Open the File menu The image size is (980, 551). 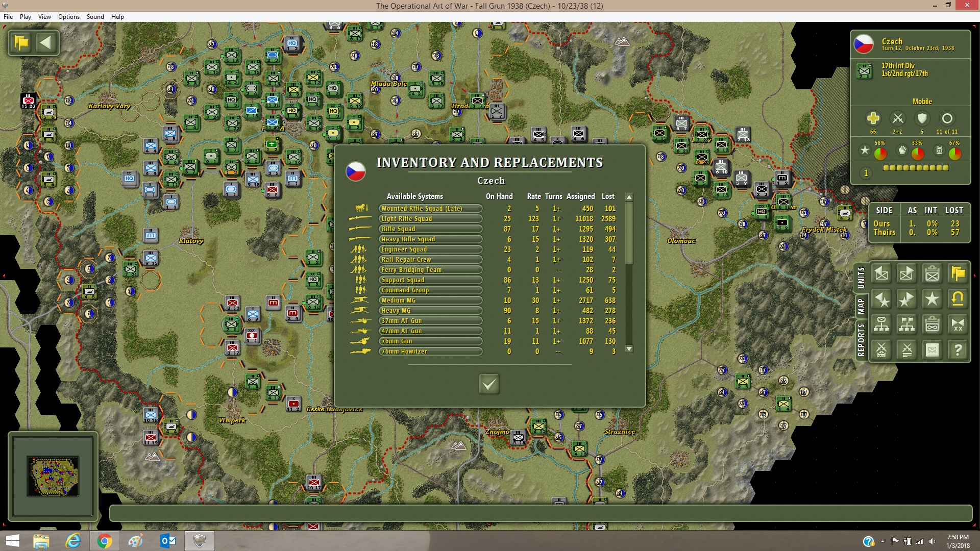[x=8, y=17]
